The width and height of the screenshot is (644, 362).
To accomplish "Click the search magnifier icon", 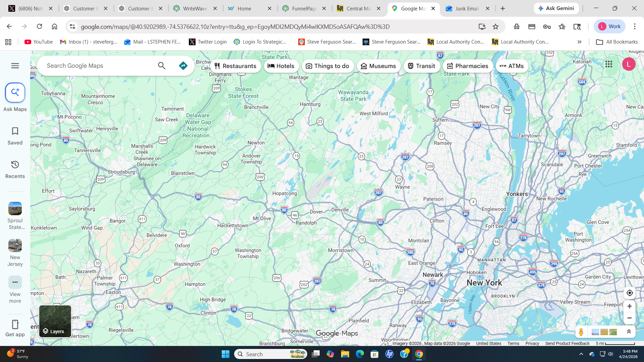I will click(x=162, y=66).
